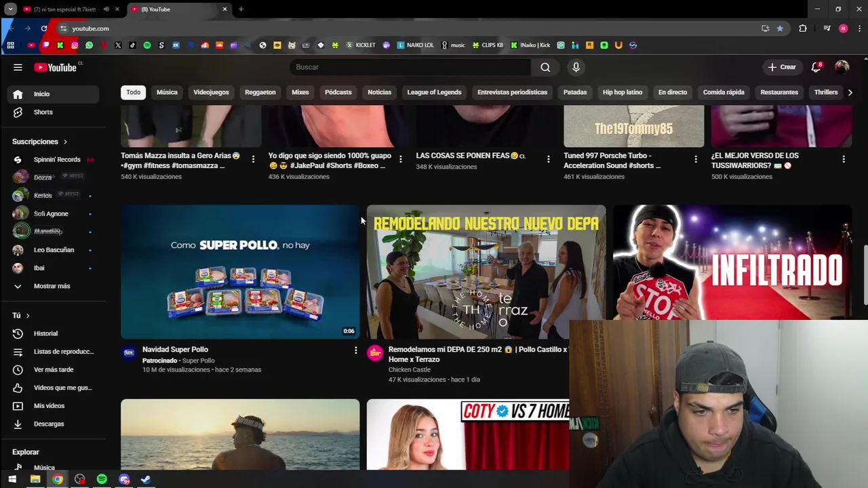This screenshot has width=868, height=488.
Task: Open File Explorer from the taskbar
Action: (35, 479)
